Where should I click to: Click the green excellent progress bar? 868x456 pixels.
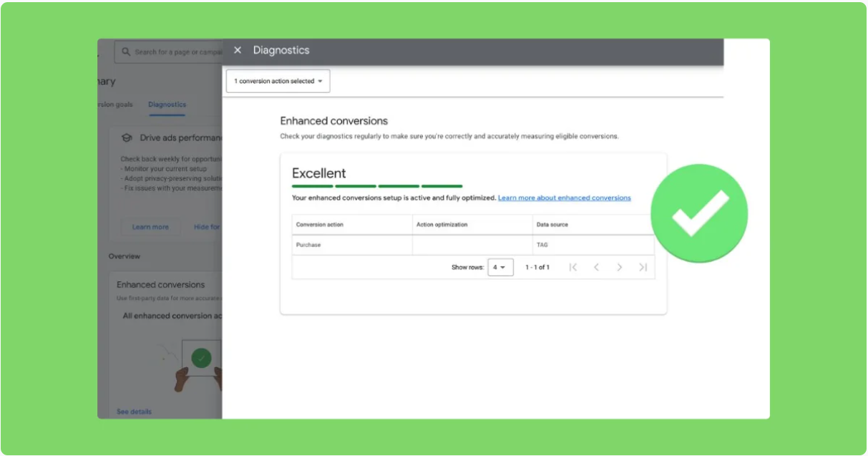tap(377, 186)
